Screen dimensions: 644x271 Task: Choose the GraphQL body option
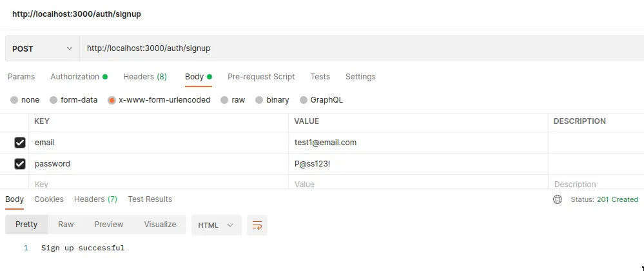(304, 100)
